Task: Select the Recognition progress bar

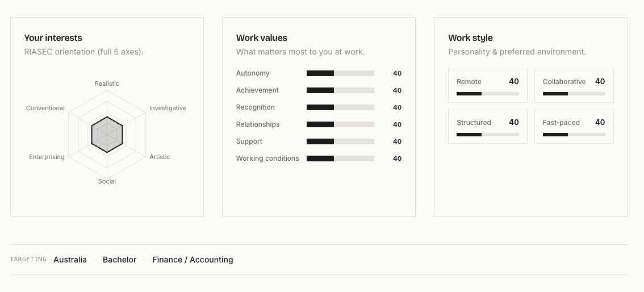Action: tap(340, 107)
